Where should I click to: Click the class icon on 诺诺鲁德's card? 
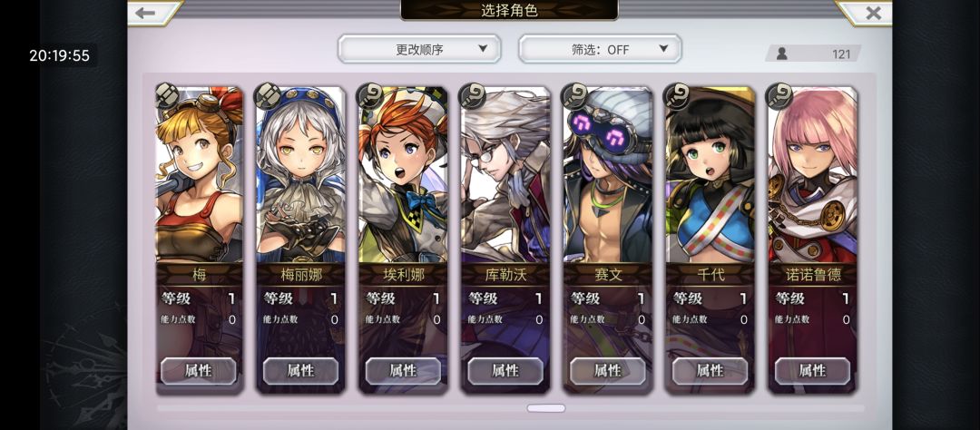(779, 96)
